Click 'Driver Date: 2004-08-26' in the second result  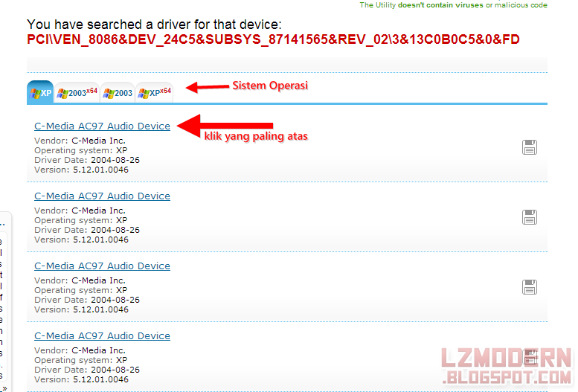87,230
